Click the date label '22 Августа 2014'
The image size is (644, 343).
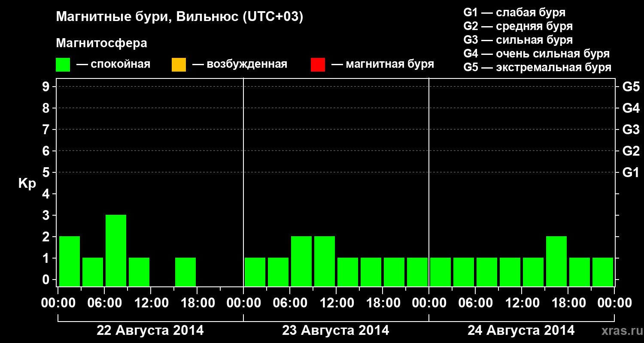coord(150,331)
